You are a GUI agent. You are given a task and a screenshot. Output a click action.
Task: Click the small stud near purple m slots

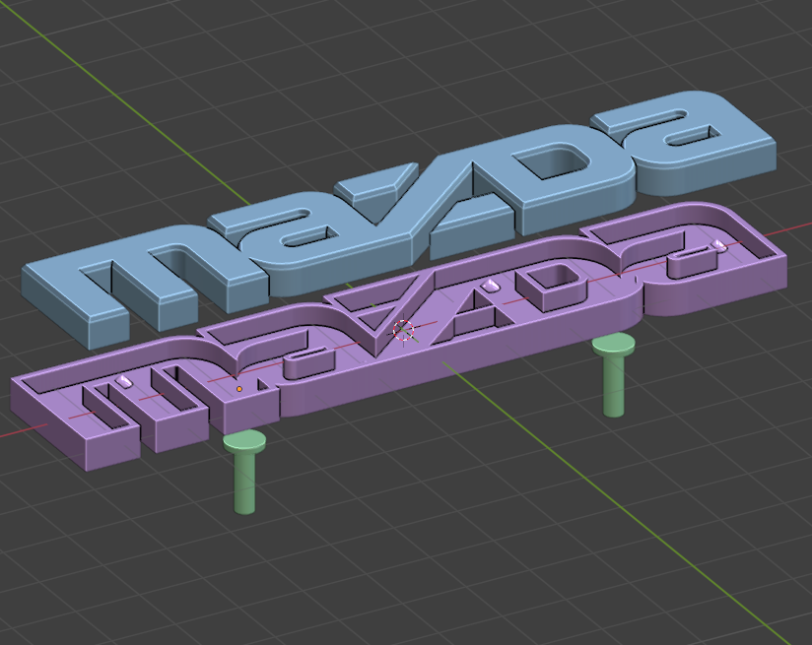click(124, 382)
